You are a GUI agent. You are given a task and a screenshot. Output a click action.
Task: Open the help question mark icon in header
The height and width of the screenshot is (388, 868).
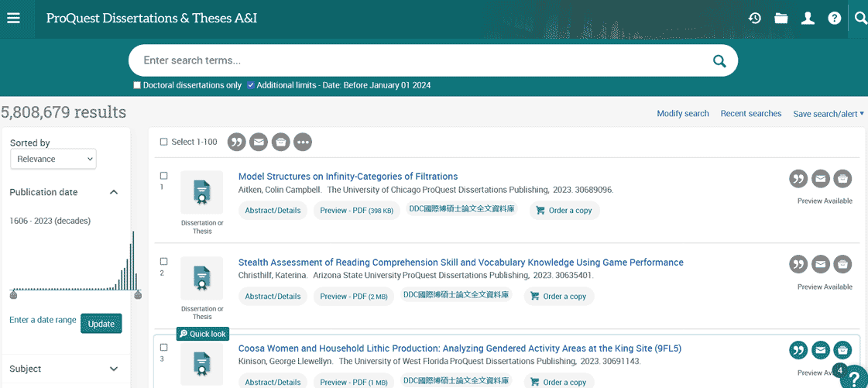(x=834, y=19)
